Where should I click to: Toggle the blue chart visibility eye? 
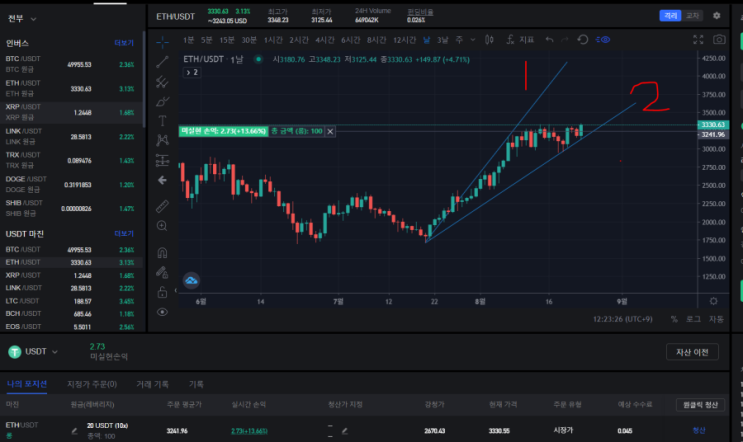point(603,40)
